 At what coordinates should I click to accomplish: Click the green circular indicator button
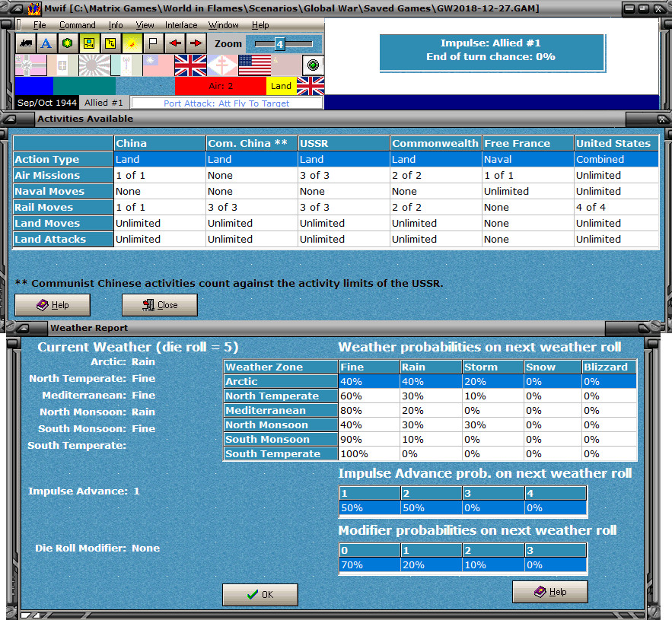point(313,65)
